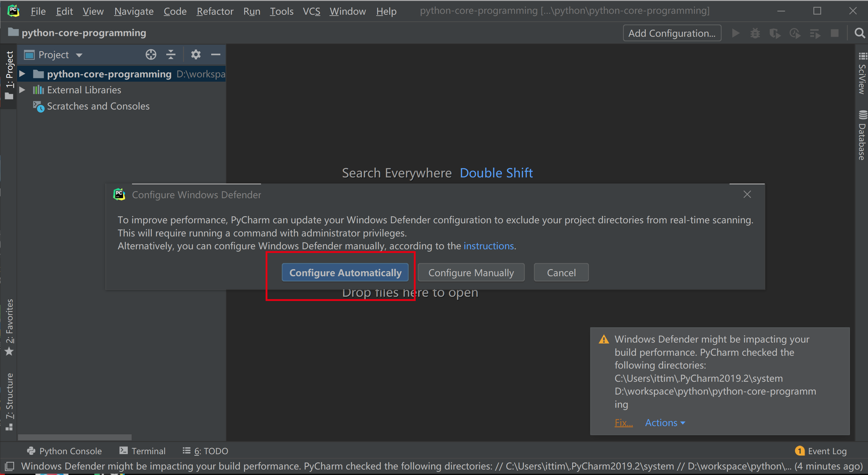Image resolution: width=868 pixels, height=475 pixels.
Task: Open the Help menu
Action: coord(386,11)
